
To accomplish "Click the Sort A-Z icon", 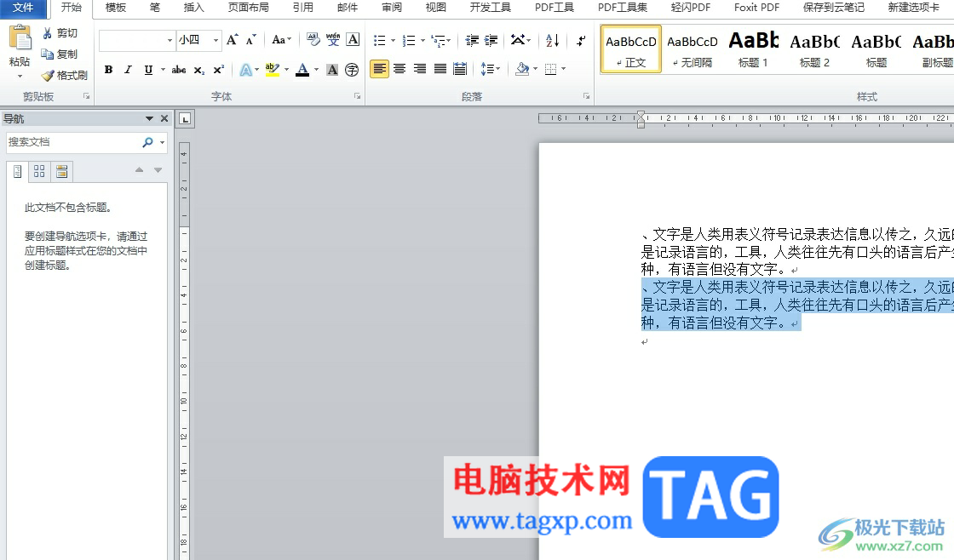I will click(x=553, y=40).
